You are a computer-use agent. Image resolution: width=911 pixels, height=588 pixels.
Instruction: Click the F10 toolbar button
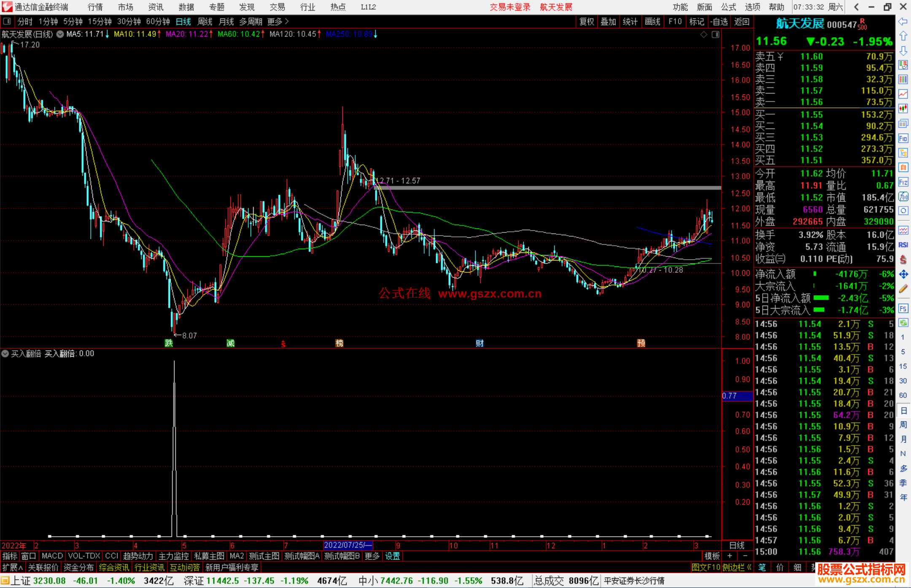(675, 21)
